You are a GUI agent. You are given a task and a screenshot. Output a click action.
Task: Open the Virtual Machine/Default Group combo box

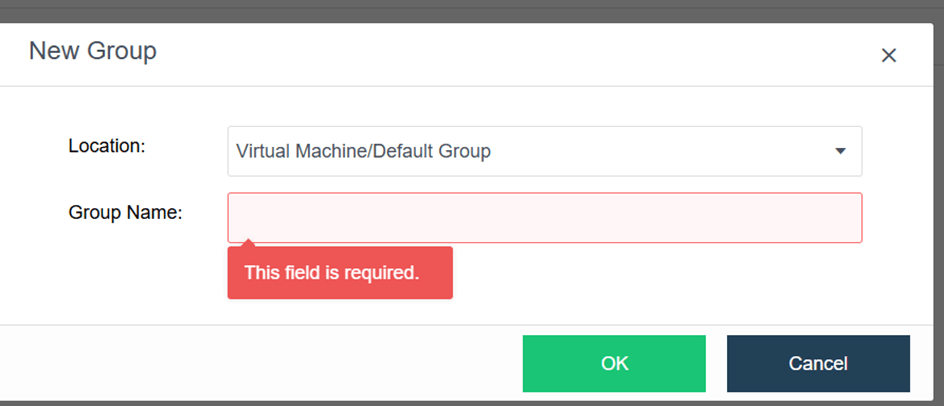[x=544, y=151]
